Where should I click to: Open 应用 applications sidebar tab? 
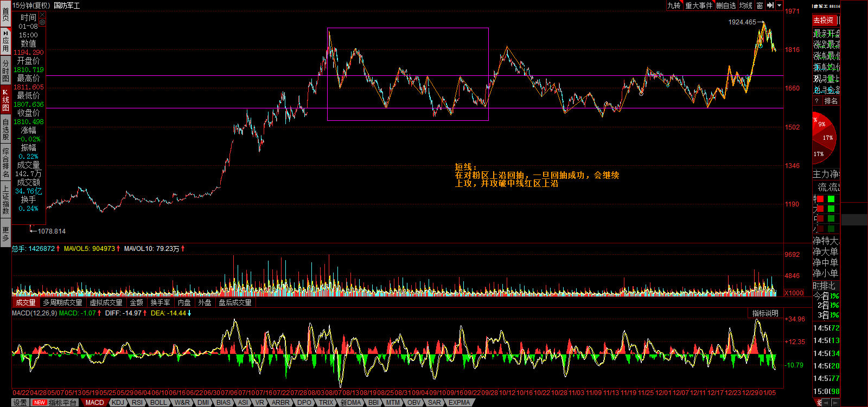5,41
